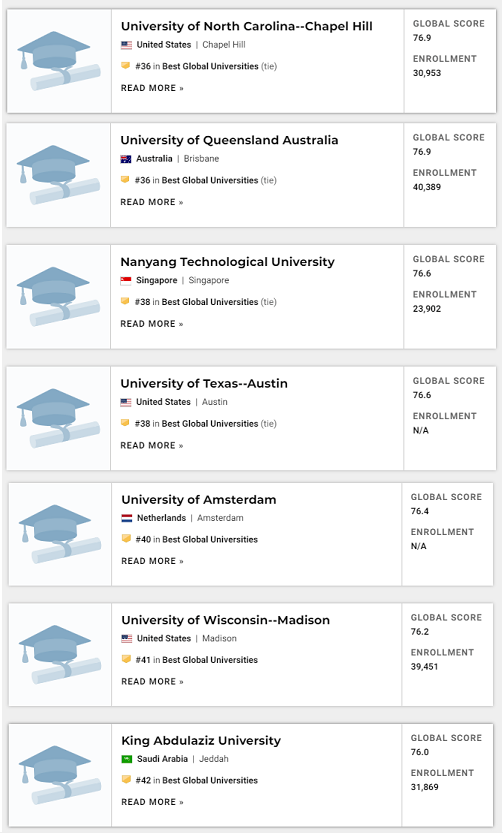The height and width of the screenshot is (834, 503).
Task: Click graduation cap icon for University of Amsterdam
Action: [x=60, y=534]
